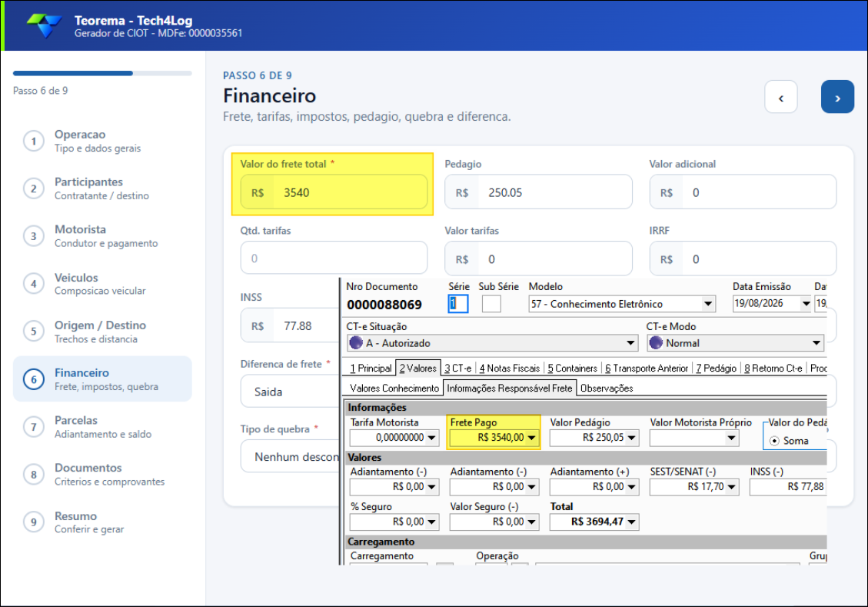Click the Teorema logo icon

(x=45, y=25)
